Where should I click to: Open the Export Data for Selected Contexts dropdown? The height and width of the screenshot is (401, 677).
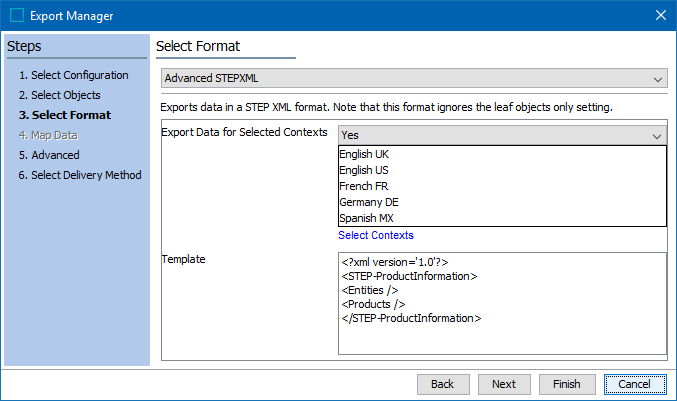pos(501,135)
